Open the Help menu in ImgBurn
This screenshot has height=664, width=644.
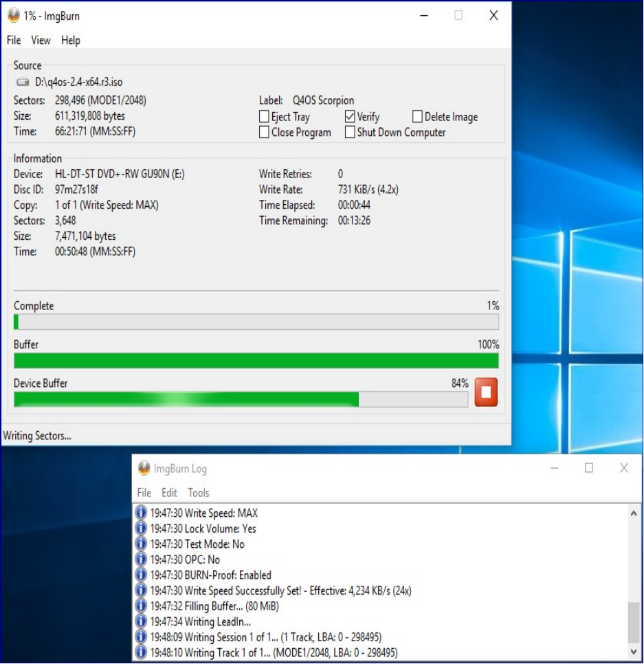[70, 41]
